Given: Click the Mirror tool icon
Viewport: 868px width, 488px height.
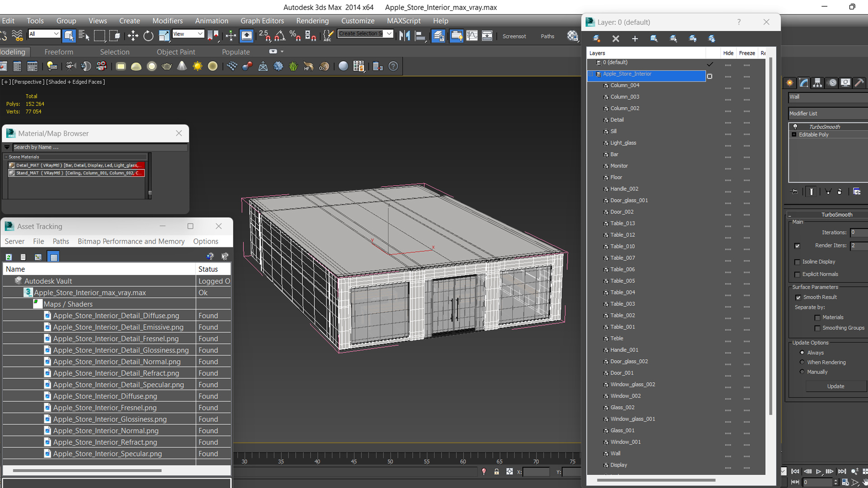Looking at the screenshot, I should pyautogui.click(x=405, y=36).
